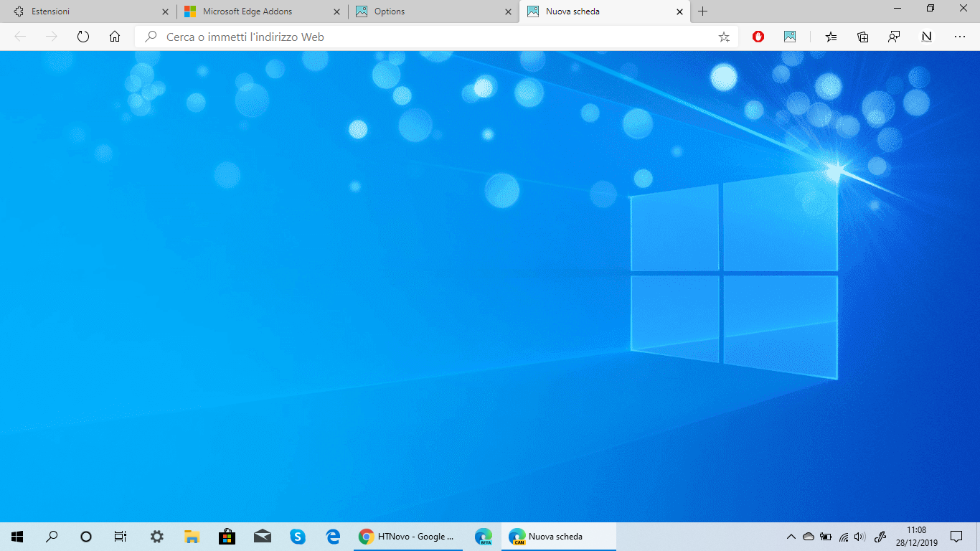Open the N profile avatar
Viewport: 980px width, 551px height.
[x=927, y=37]
